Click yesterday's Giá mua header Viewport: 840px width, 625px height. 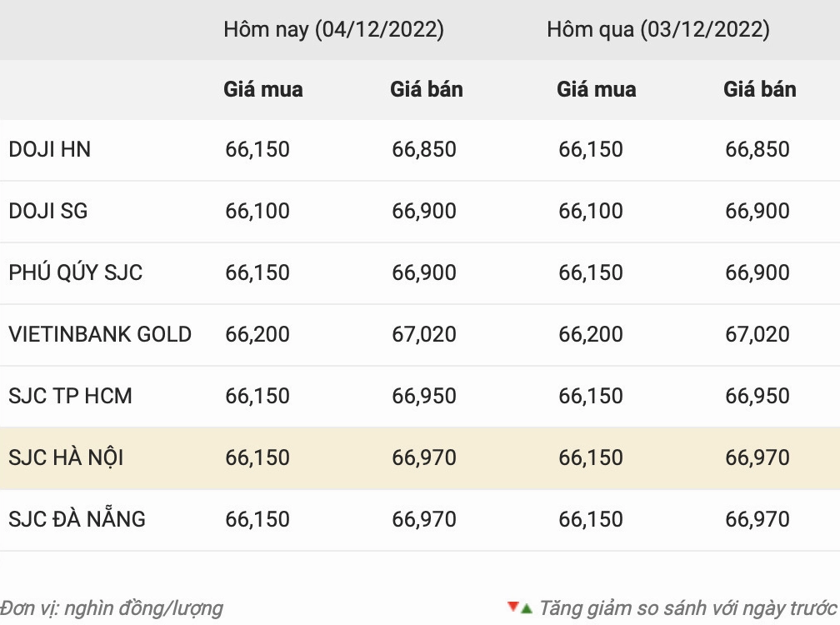click(597, 89)
